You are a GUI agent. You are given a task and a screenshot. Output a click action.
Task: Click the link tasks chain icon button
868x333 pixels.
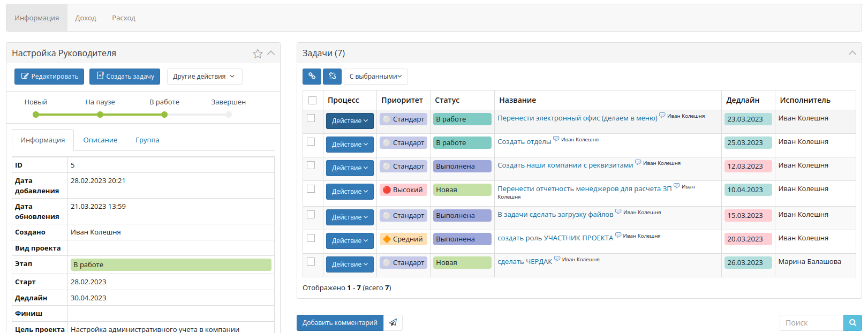coord(312,77)
